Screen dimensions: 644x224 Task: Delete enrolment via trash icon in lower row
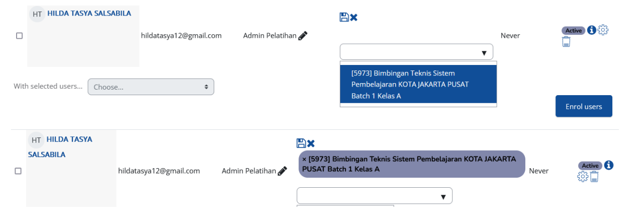(x=594, y=176)
